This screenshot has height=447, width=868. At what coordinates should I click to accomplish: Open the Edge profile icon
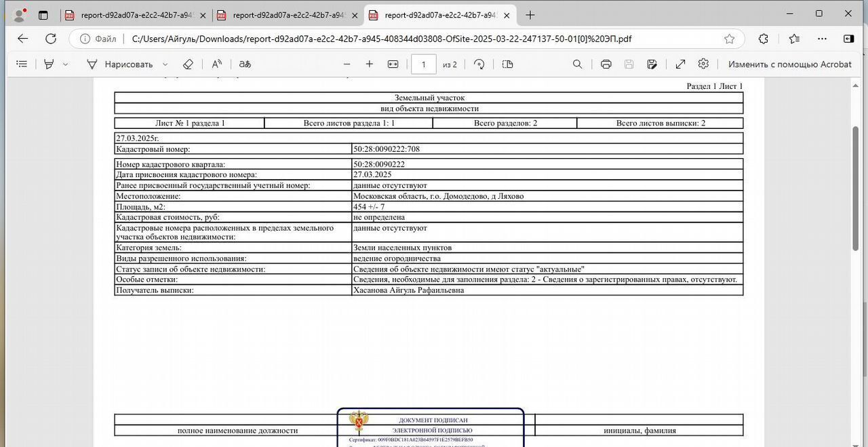pos(20,15)
